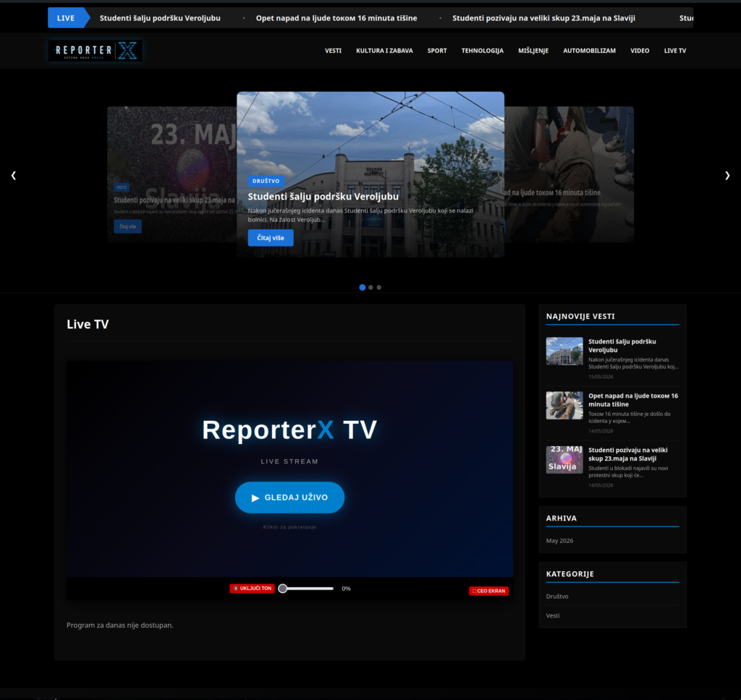Open ticker headline 'Studenti šalju podršku Veroljubu'
The height and width of the screenshot is (700, 741).
click(160, 18)
